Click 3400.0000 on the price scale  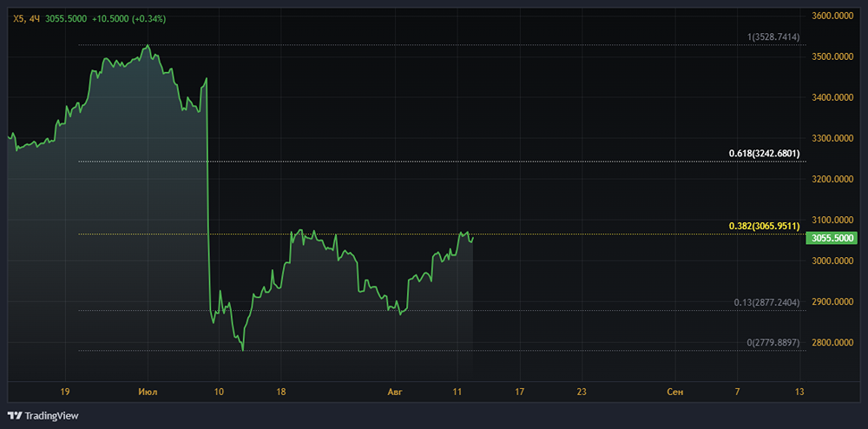pyautogui.click(x=833, y=97)
